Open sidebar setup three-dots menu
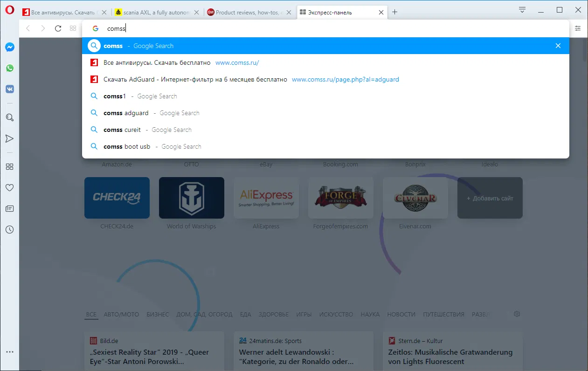 pos(9,352)
